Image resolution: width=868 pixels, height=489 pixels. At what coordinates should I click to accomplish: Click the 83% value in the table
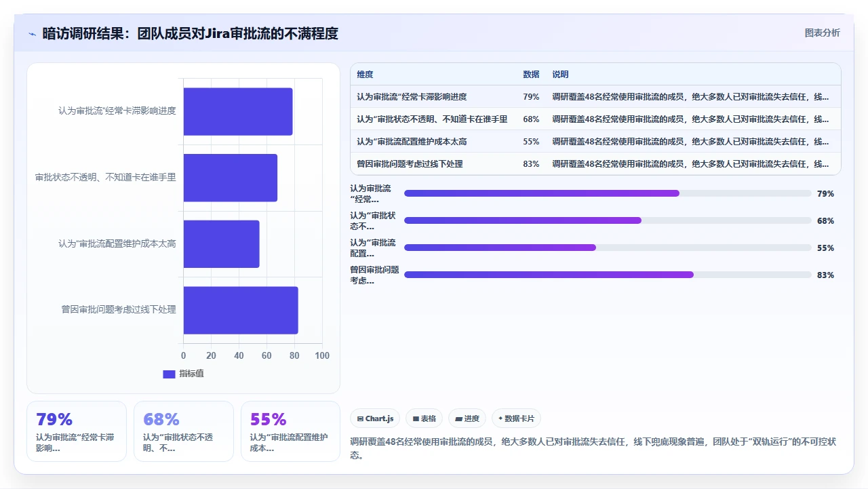click(531, 164)
